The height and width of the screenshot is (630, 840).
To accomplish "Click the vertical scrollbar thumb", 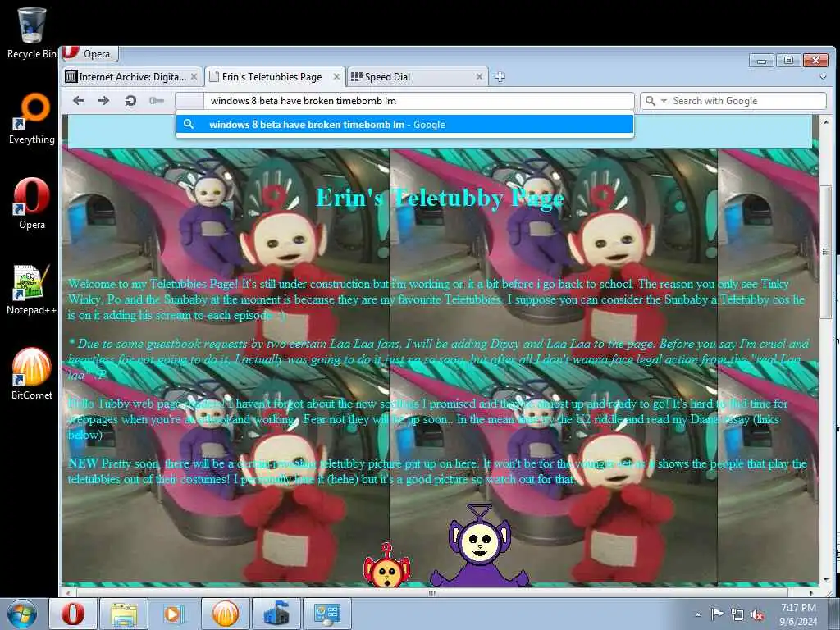I will 825,252.
